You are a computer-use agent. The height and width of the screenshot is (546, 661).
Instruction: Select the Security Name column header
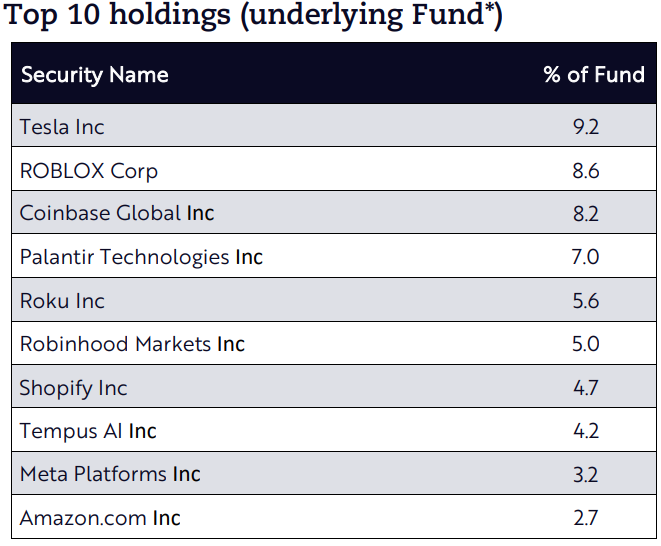95,75
